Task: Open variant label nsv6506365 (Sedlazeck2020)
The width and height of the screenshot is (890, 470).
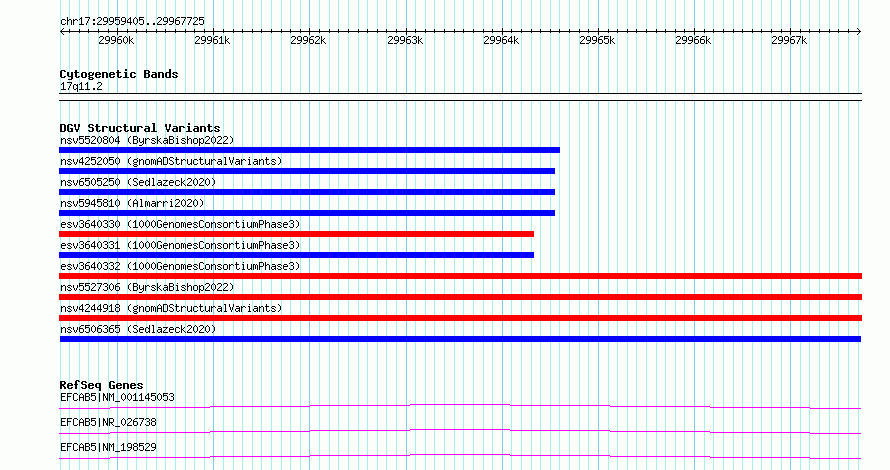Action: coord(138,329)
